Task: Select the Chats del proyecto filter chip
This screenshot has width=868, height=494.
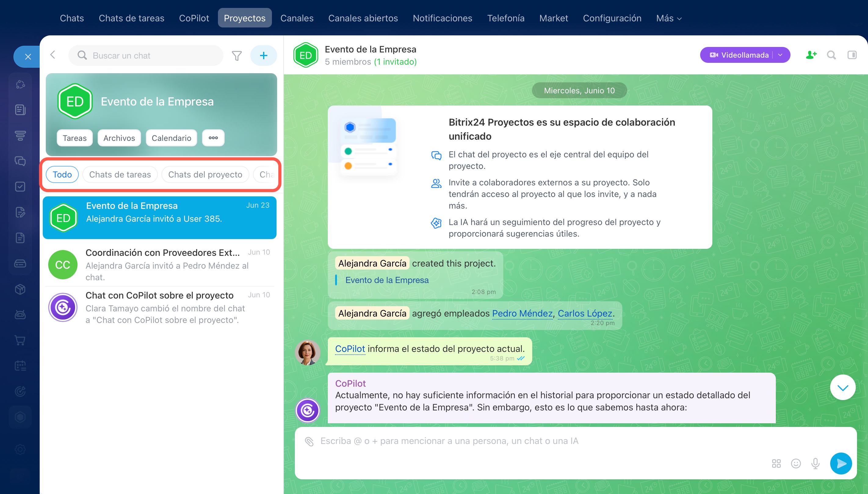Action: tap(205, 174)
